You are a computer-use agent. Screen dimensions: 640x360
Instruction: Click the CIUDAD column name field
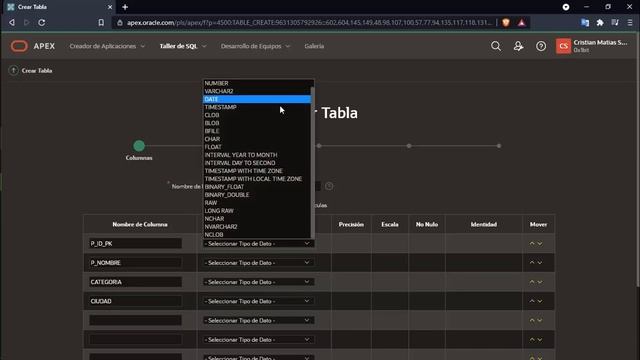[x=135, y=301]
